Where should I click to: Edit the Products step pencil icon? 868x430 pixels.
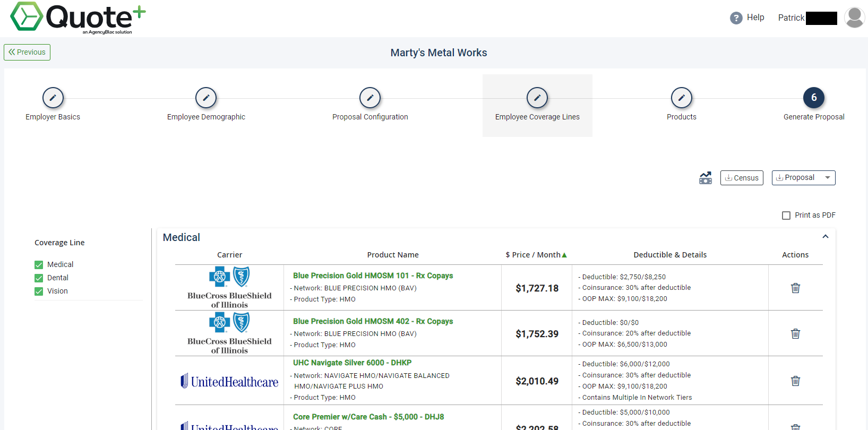click(x=682, y=98)
